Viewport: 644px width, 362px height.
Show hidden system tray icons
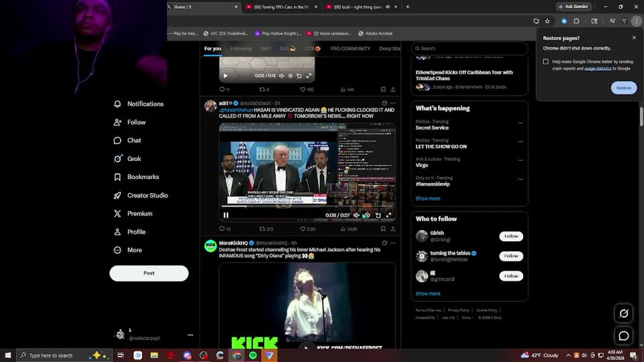pyautogui.click(x=568, y=355)
